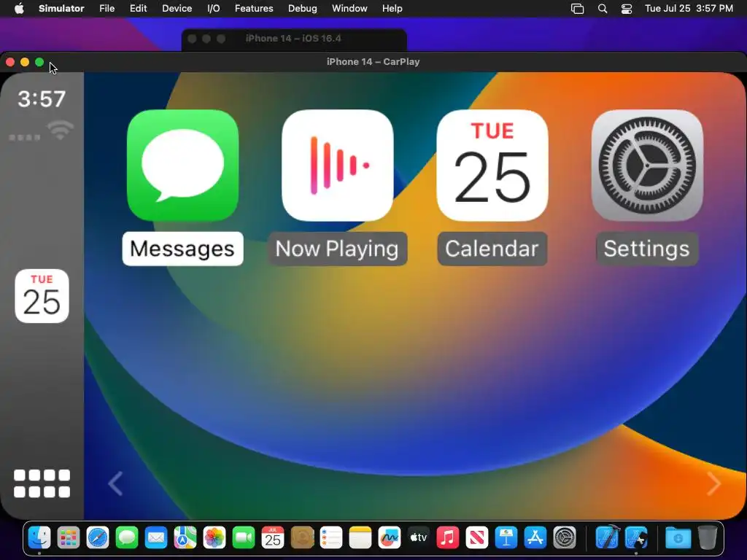Open Calendar from the Dock

coord(273,537)
